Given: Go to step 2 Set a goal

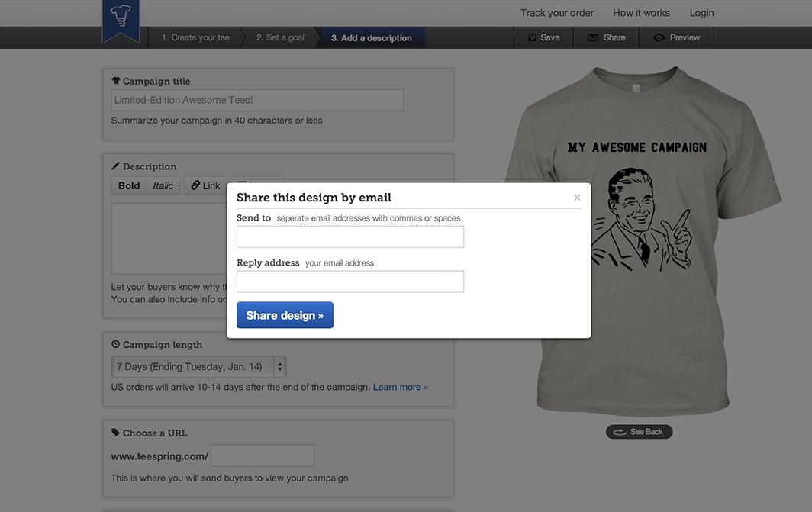Looking at the screenshot, I should [x=280, y=38].
